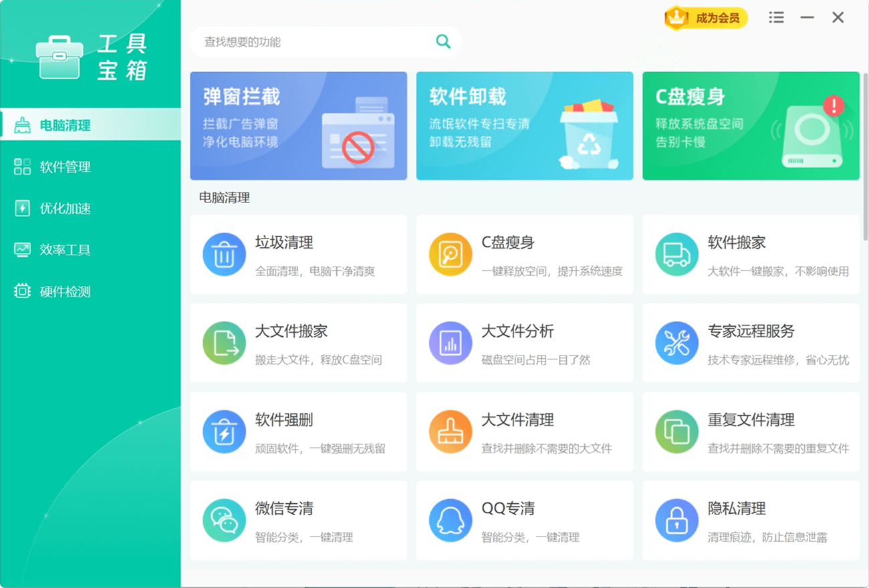Click the 成为会员 membership button
Screen dimensions: 869x588
coord(706,18)
